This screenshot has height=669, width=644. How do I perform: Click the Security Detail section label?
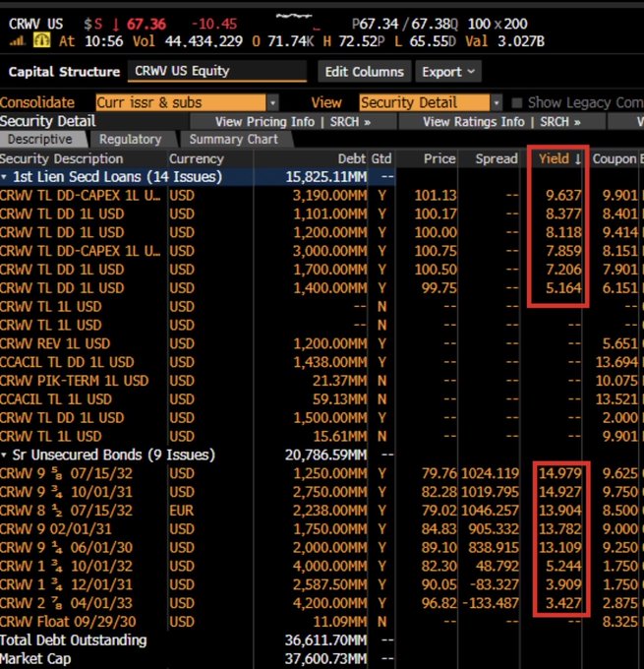(x=48, y=121)
